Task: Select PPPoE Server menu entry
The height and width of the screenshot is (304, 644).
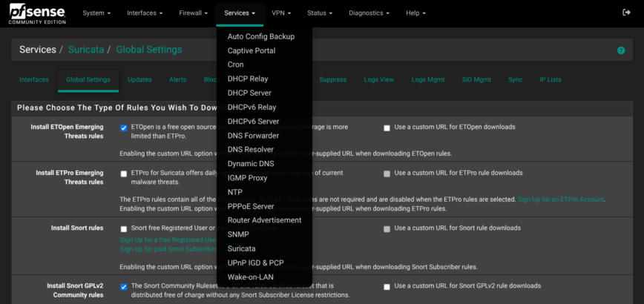Action: (x=251, y=206)
